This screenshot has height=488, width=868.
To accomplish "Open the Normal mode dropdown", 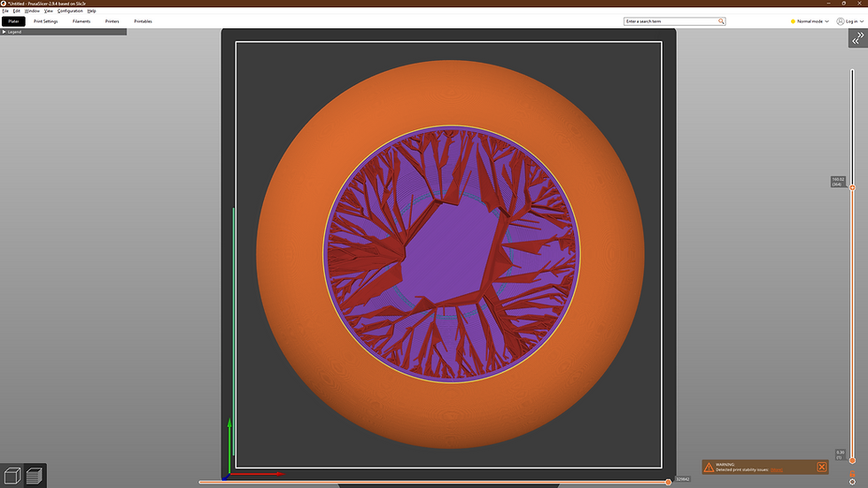I will (810, 21).
